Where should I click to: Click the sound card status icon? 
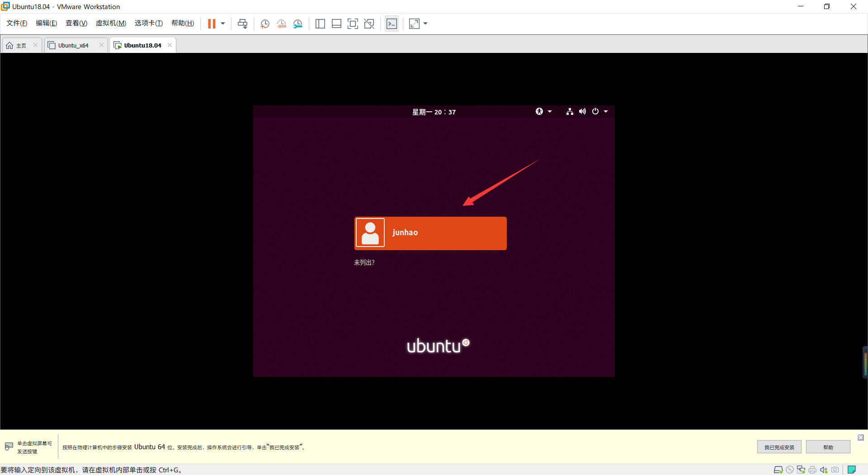click(x=824, y=470)
